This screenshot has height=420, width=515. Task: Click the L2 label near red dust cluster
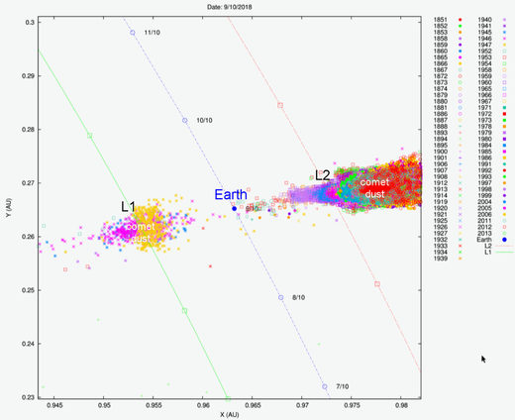322,175
